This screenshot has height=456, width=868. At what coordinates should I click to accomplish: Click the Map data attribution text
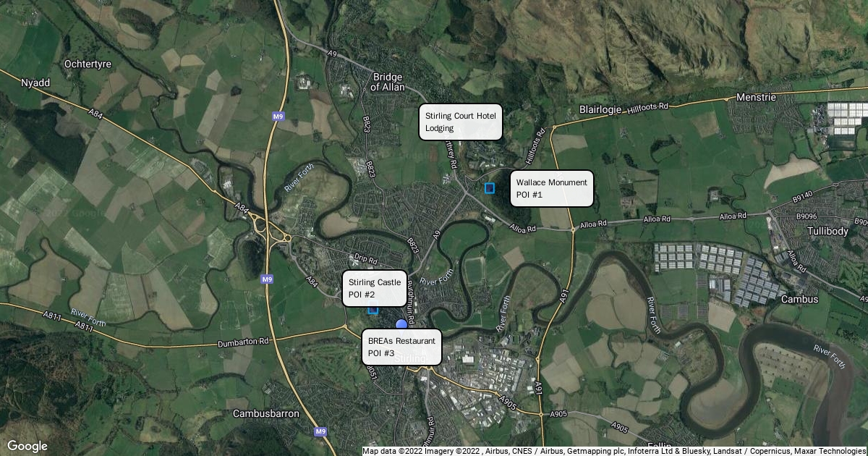pyautogui.click(x=614, y=451)
